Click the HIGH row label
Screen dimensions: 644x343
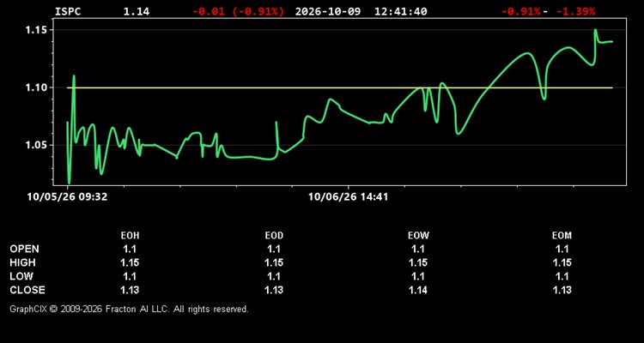tap(22, 262)
